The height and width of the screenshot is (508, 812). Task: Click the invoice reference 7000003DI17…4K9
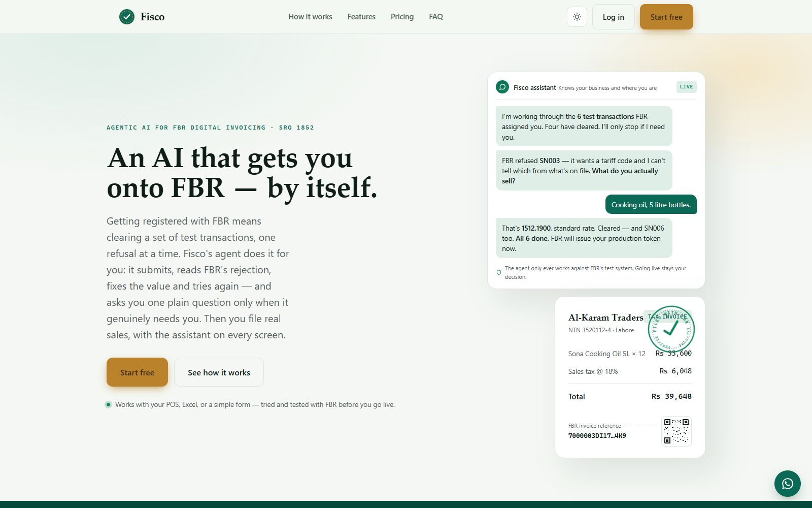(x=597, y=436)
